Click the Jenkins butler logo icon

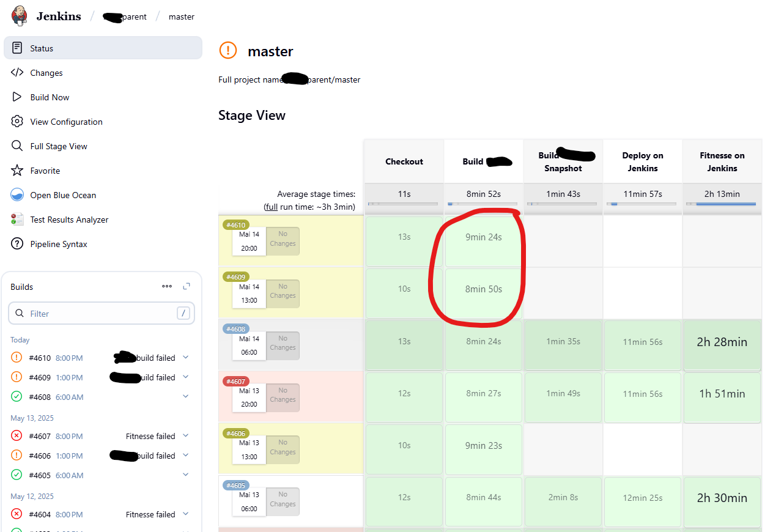pyautogui.click(x=20, y=17)
